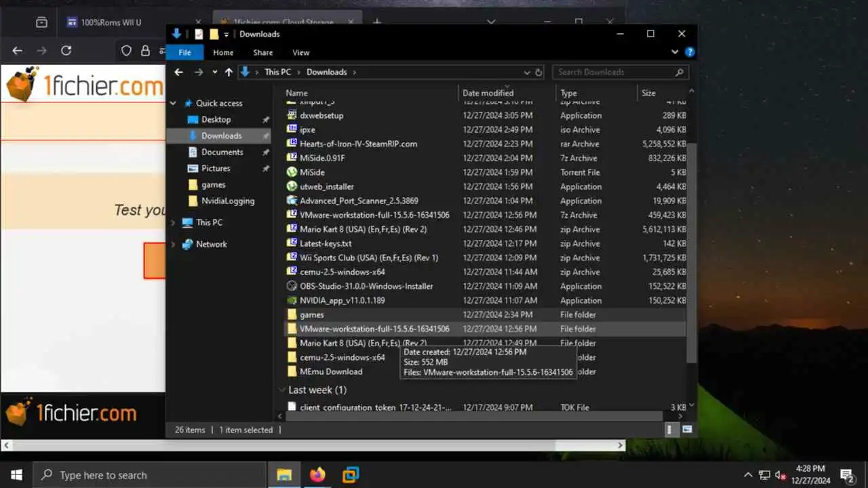Open the File ribbon tab
This screenshot has height=488, width=868.
(184, 52)
